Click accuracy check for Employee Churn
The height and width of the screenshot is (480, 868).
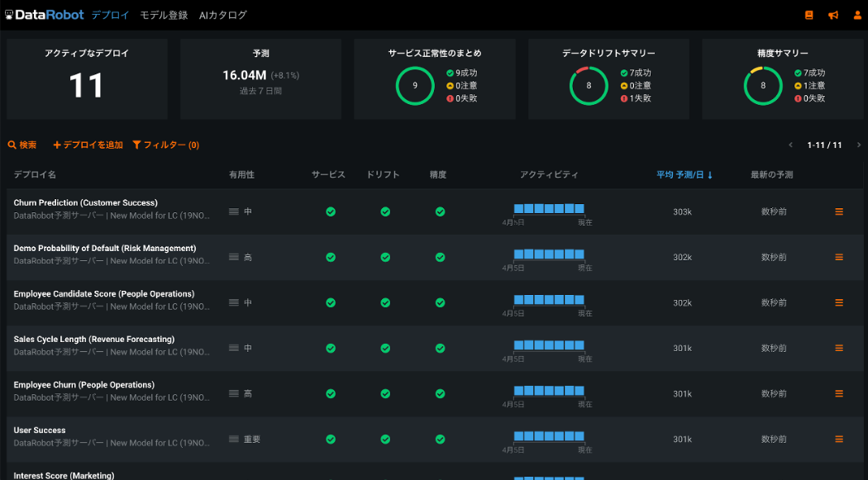440,394
